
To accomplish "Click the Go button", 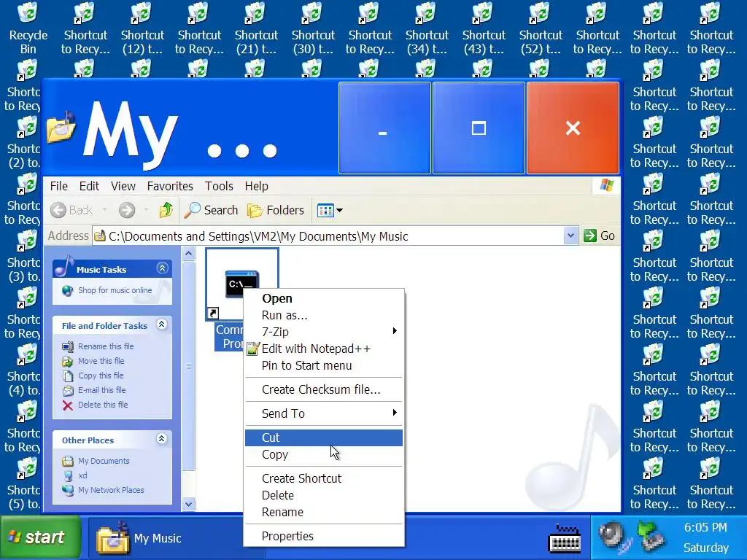I will (600, 236).
